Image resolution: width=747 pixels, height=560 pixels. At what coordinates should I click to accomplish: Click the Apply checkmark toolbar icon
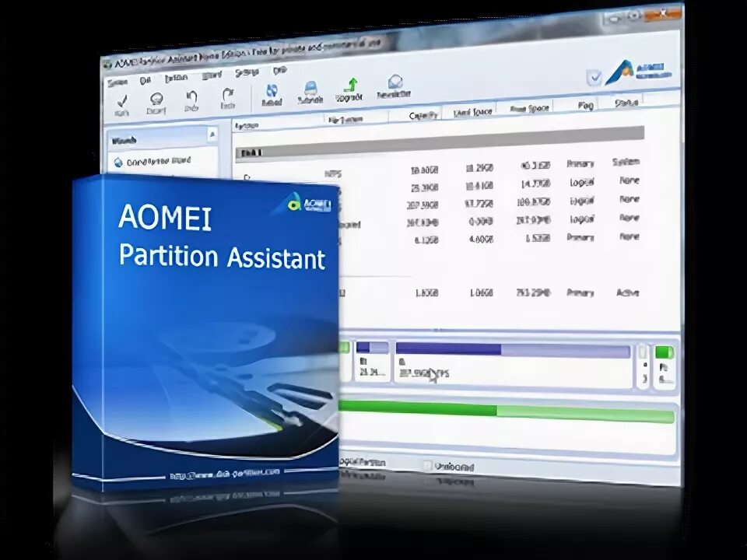[x=122, y=105]
